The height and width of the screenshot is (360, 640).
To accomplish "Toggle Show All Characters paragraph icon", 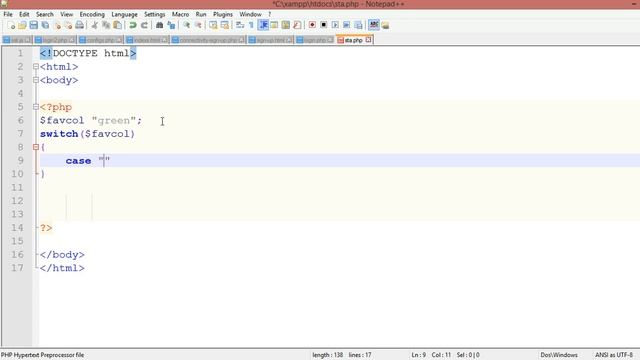I will (x=251, y=25).
